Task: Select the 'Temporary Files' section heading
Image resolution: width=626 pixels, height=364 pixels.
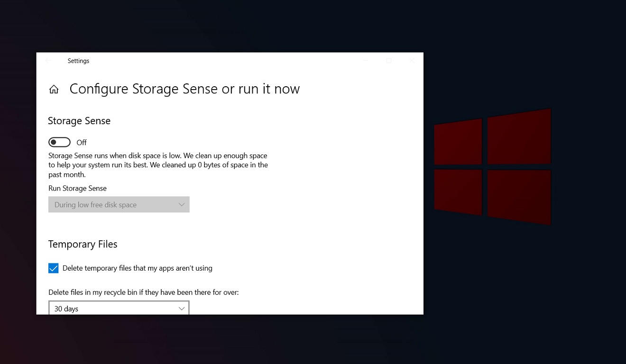Action: coord(83,244)
